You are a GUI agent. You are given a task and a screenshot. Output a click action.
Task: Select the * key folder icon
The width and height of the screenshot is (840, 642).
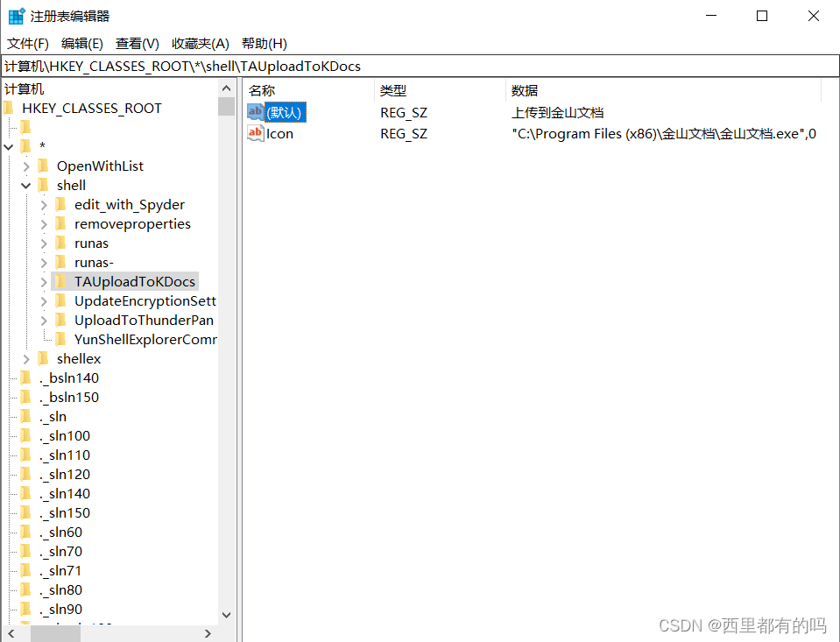click(x=25, y=145)
